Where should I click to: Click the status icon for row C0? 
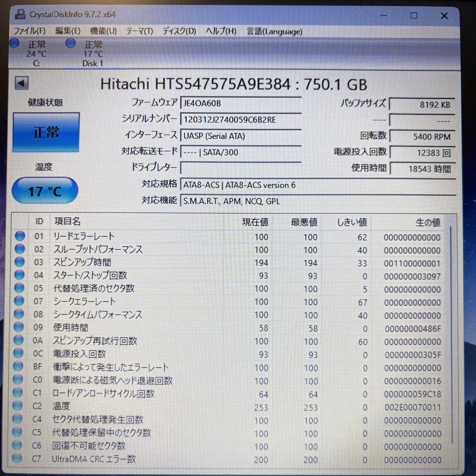point(18,379)
